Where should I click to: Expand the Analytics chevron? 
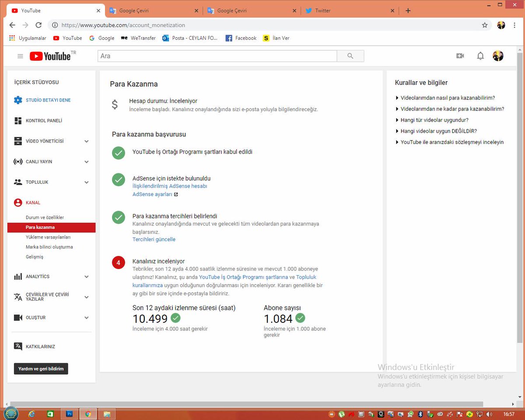87,277
